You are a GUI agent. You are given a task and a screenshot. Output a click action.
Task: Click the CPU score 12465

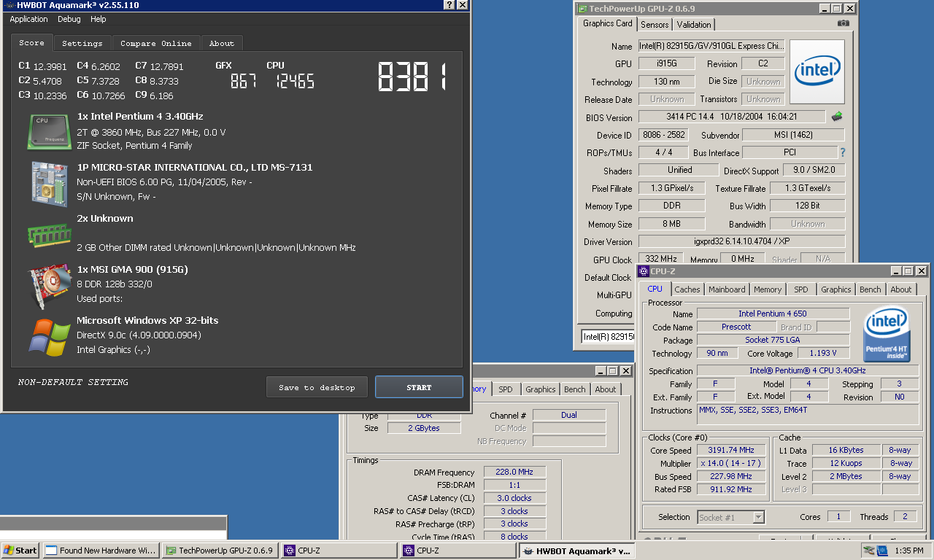(295, 81)
